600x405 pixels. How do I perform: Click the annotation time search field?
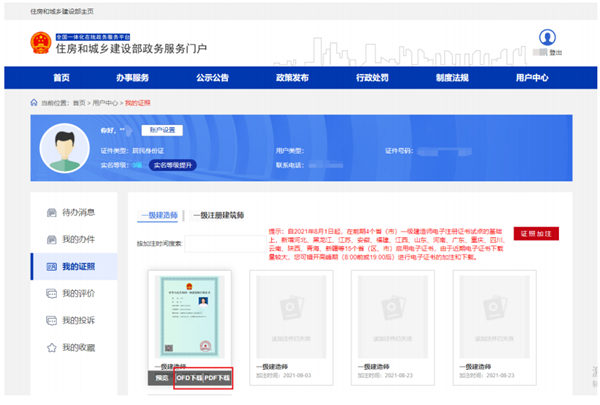pos(223,242)
